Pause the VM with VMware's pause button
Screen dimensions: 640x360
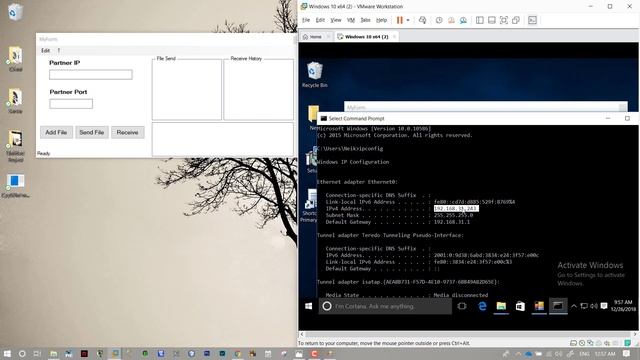pyautogui.click(x=400, y=20)
